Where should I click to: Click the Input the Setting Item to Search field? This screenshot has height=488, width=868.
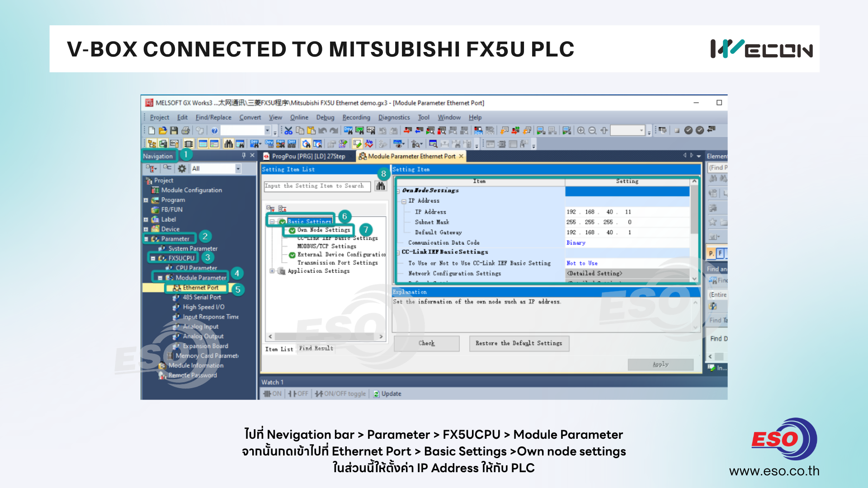tap(317, 186)
